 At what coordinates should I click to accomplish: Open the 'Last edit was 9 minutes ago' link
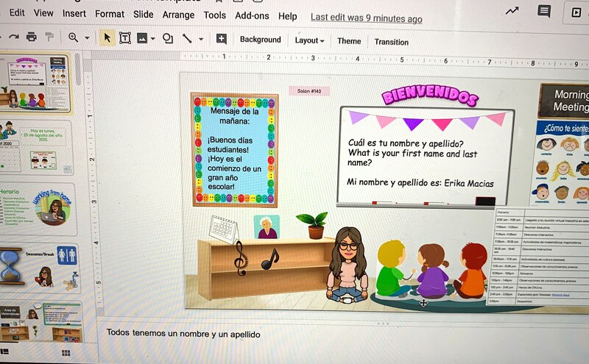(366, 18)
